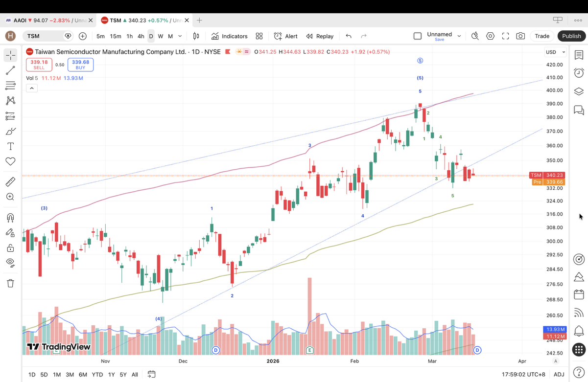588x382 pixels.
Task: Open the USD currency dropdown
Action: (x=555, y=52)
